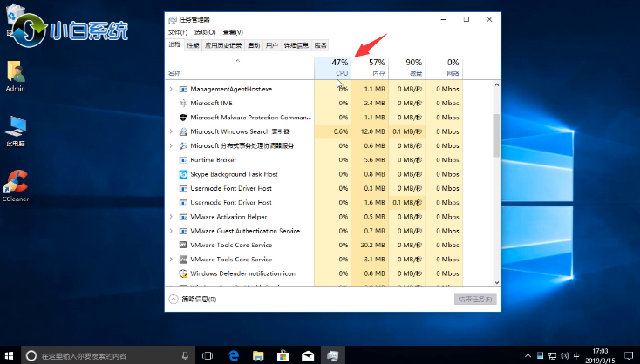The image size is (640, 364).
Task: Click the 20.2 MB memory cell
Action: point(370,245)
